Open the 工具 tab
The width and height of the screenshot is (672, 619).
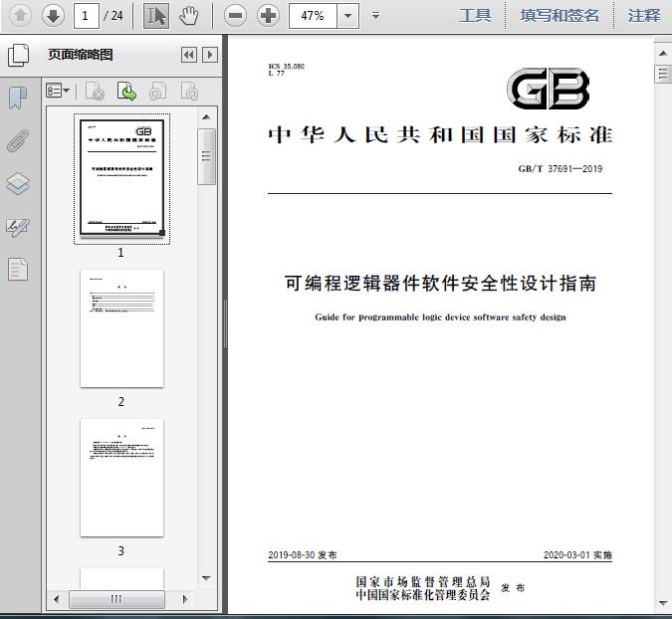(x=475, y=15)
